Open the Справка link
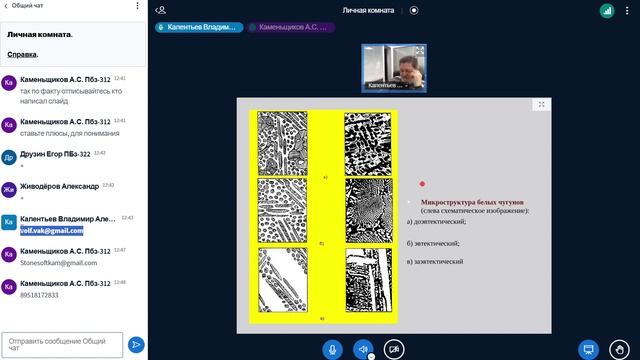The height and width of the screenshot is (360, 640). click(x=22, y=54)
